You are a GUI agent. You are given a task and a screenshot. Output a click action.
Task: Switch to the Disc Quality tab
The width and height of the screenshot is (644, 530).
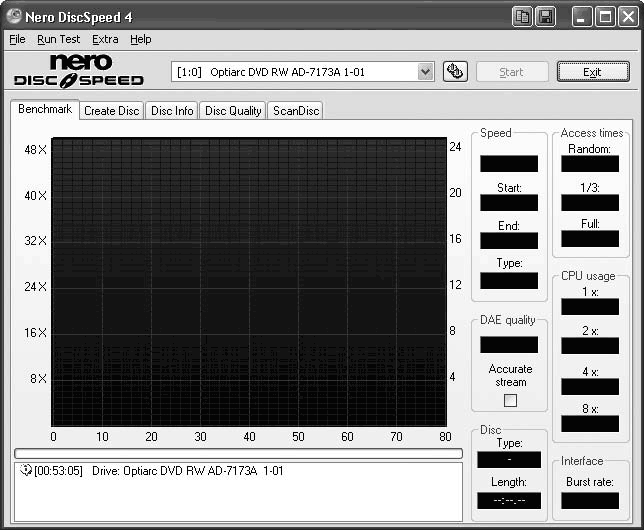point(233,111)
